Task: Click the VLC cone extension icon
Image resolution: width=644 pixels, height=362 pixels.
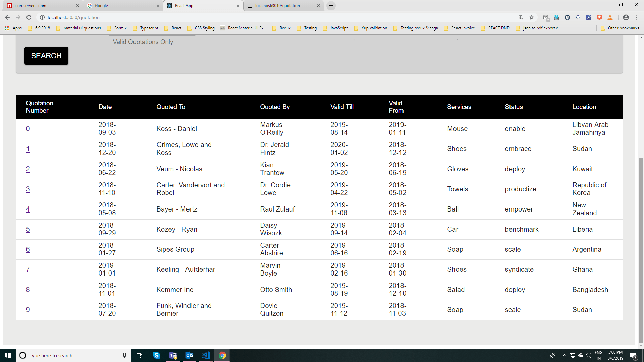Action: 610,17
